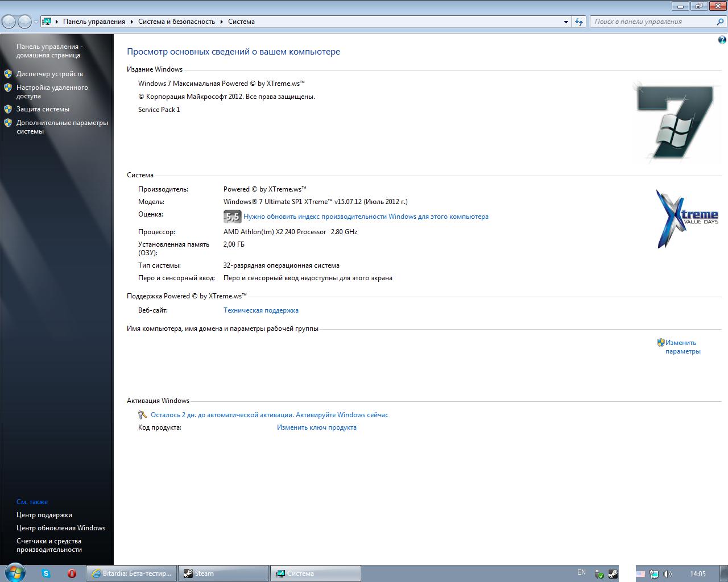The image size is (728, 582).
Task: Launch Opera browser from the taskbar
Action: 72,573
